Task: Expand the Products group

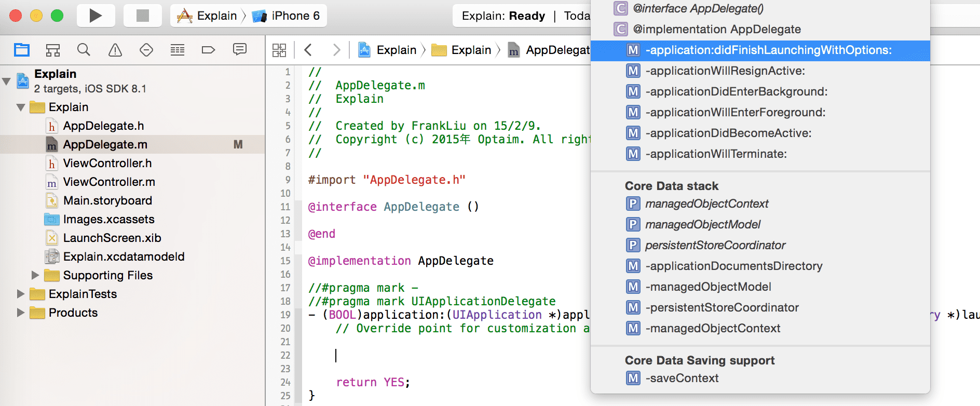Action: [x=21, y=313]
